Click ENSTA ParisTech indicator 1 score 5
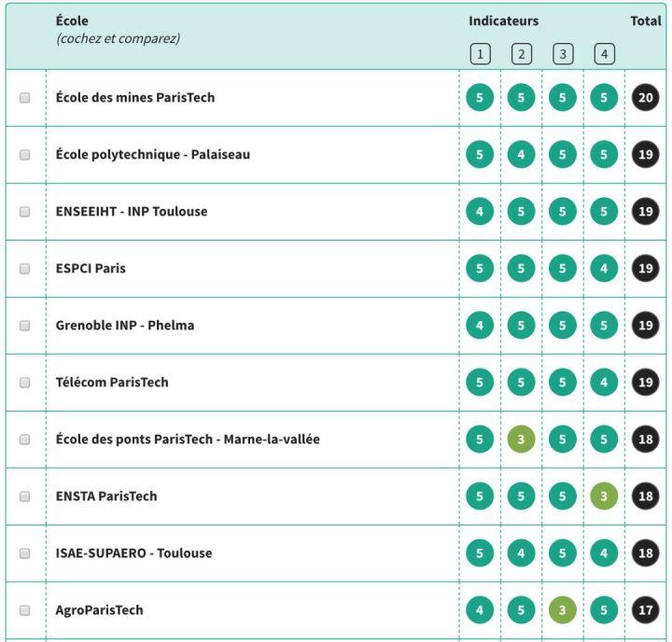This screenshot has width=672, height=642. tap(480, 496)
